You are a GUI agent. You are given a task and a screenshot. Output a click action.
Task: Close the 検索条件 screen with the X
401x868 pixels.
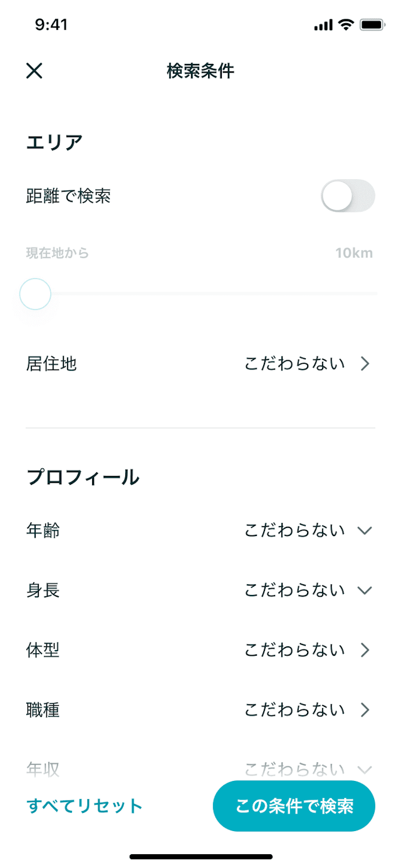pyautogui.click(x=34, y=71)
